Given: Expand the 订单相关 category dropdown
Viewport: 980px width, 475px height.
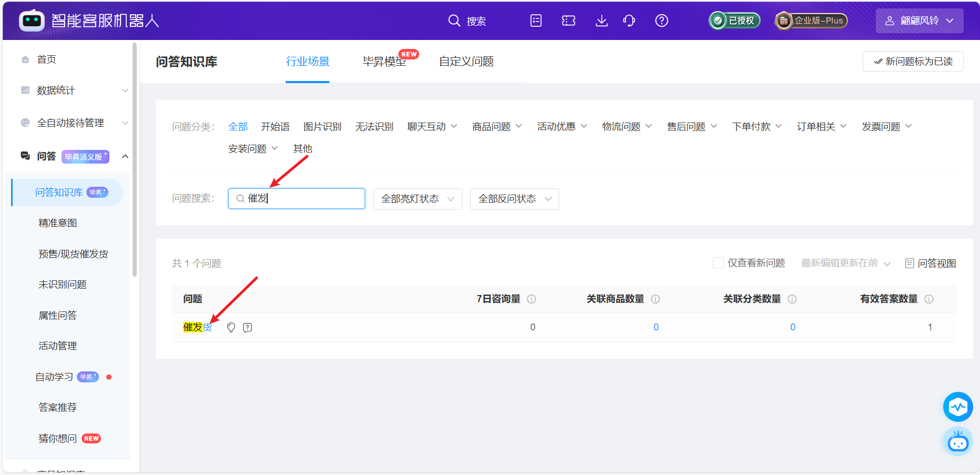Looking at the screenshot, I should [x=822, y=127].
